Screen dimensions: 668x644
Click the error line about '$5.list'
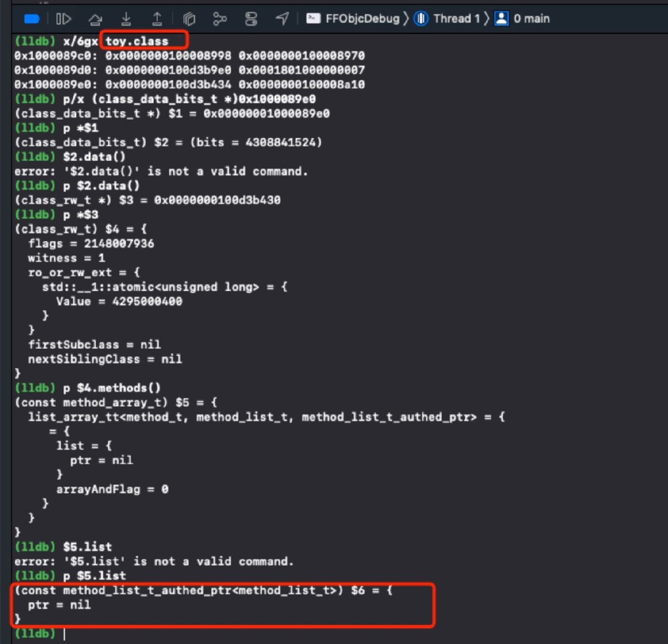(154, 561)
